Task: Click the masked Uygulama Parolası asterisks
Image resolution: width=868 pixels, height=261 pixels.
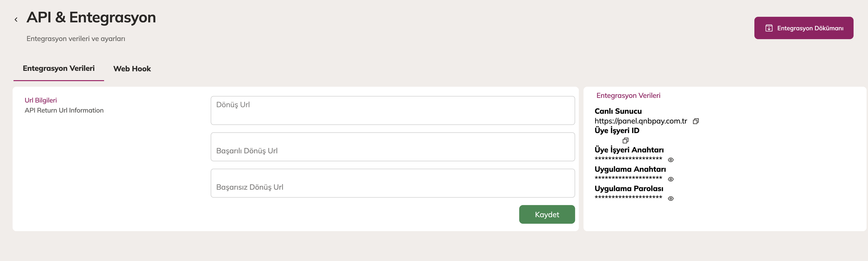Action: tap(628, 198)
